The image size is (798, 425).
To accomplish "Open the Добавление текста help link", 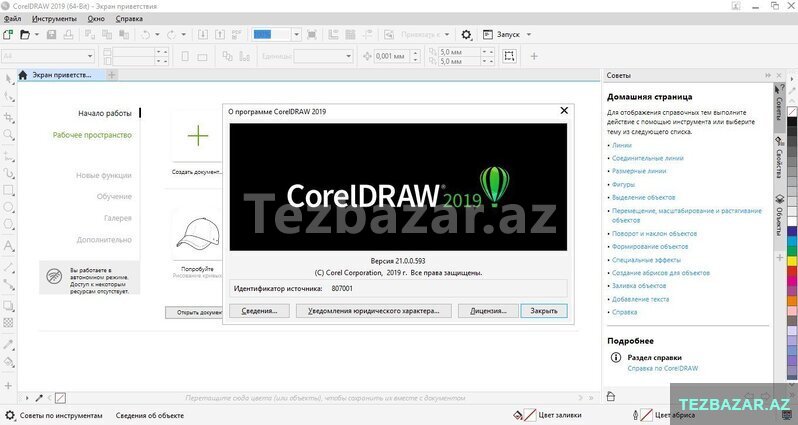I will tap(640, 299).
